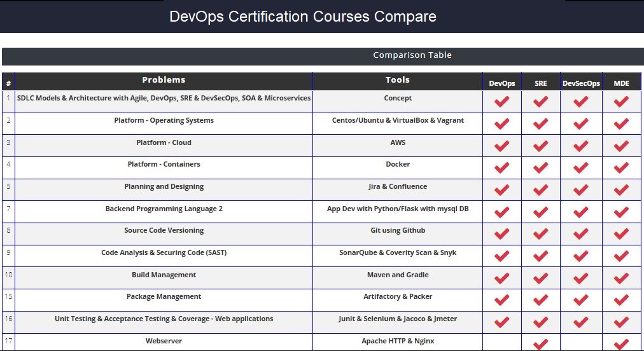Click the MDE checkmark in the Concept row
The height and width of the screenshot is (351, 644).
pyautogui.click(x=621, y=102)
